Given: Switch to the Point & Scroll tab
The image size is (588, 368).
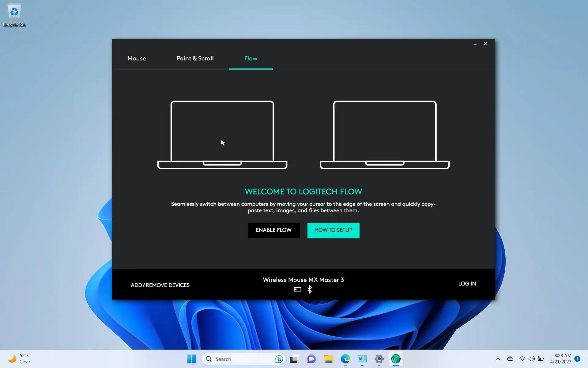Looking at the screenshot, I should (195, 58).
